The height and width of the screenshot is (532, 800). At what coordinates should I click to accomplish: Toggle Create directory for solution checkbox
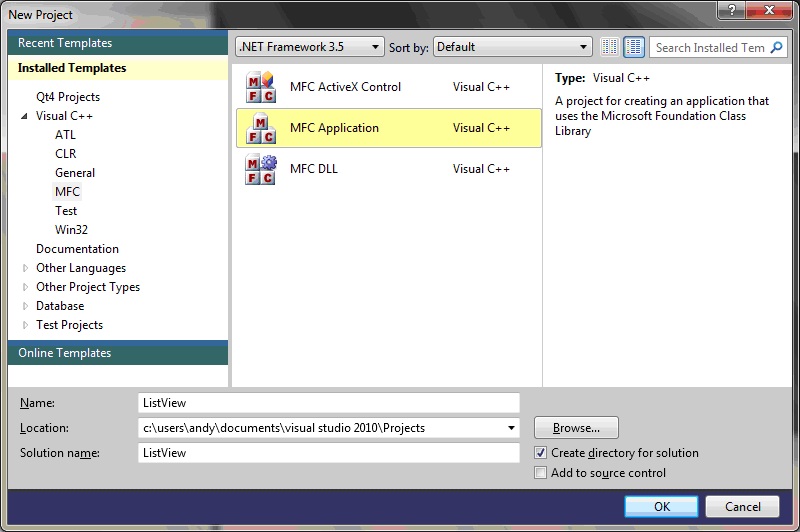540,452
